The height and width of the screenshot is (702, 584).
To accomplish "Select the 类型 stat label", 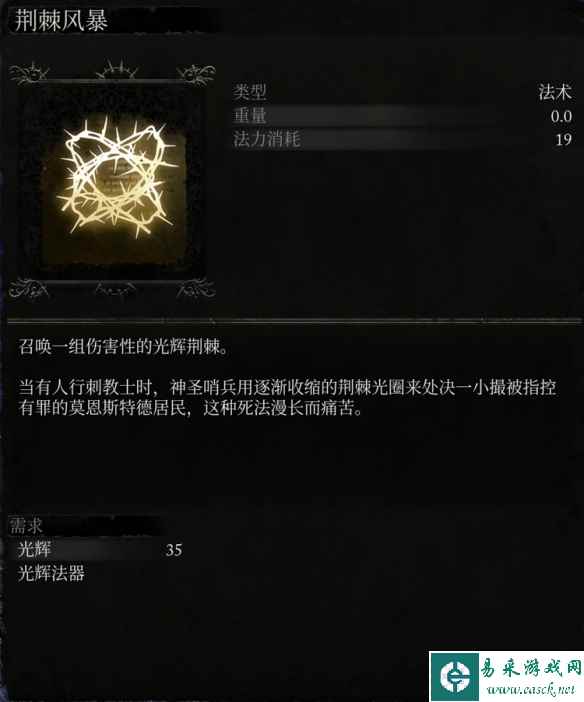I will [x=250, y=92].
